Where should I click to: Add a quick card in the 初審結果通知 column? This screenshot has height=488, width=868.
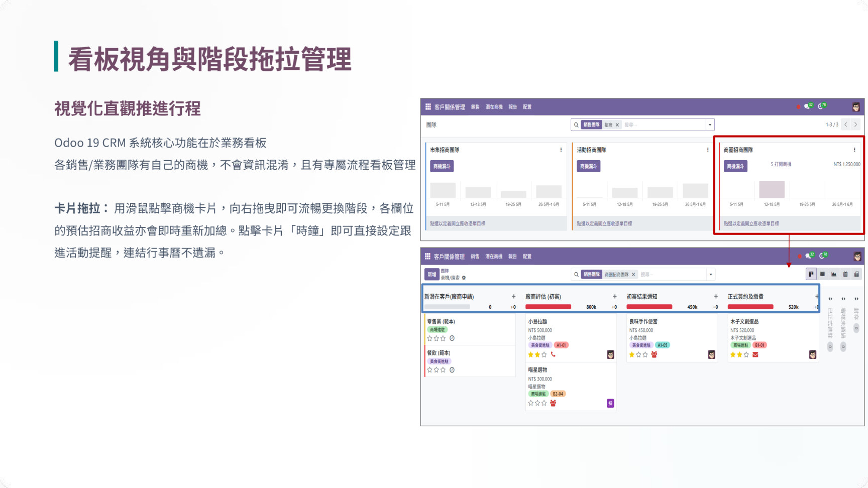pyautogui.click(x=716, y=297)
